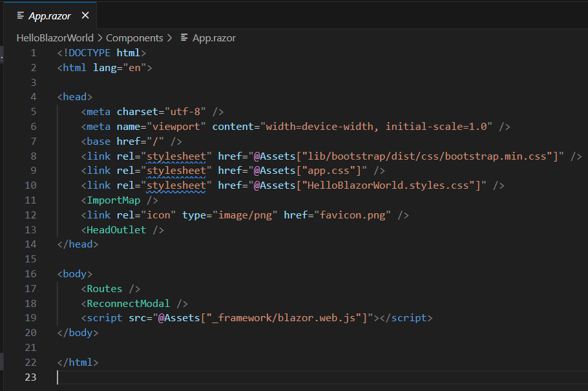Select line number 8 in the gutter

[x=33, y=155]
